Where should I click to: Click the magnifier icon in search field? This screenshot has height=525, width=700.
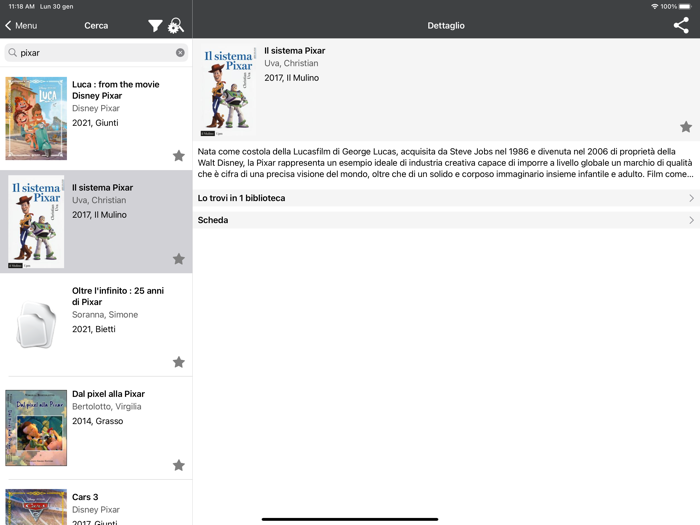(x=12, y=53)
